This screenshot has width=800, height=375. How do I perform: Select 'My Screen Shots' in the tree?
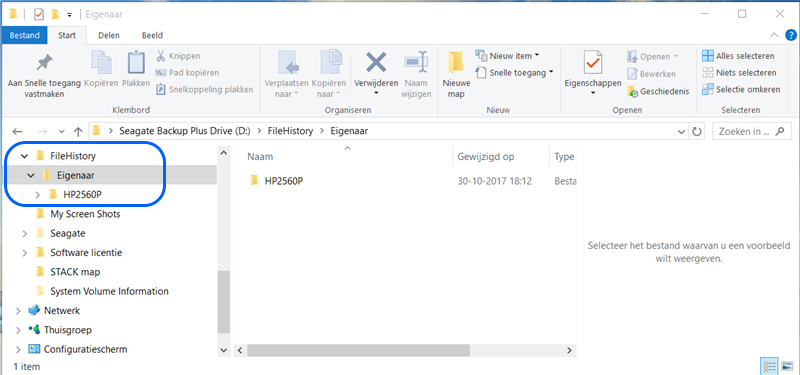point(85,214)
